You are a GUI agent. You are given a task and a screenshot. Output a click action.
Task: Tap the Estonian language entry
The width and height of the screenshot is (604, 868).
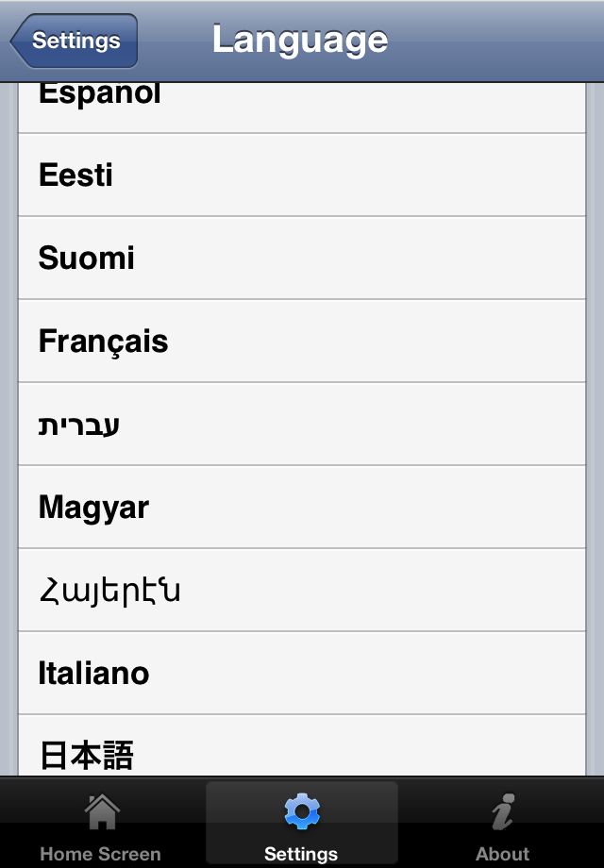[302, 175]
